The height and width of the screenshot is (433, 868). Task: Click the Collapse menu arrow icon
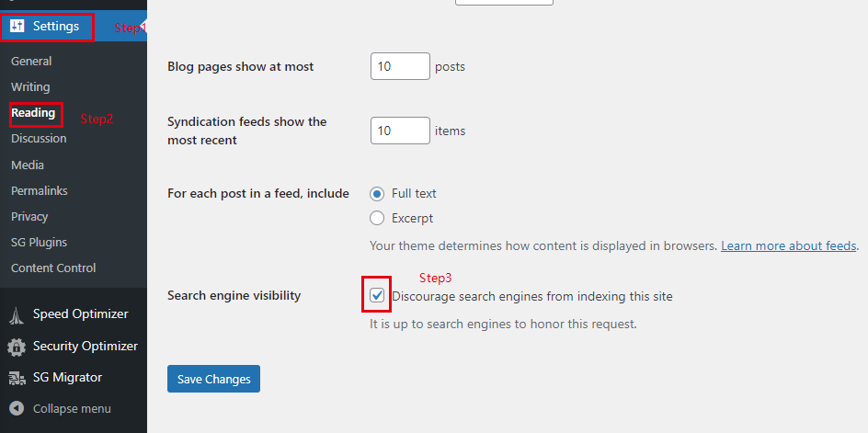pyautogui.click(x=17, y=408)
